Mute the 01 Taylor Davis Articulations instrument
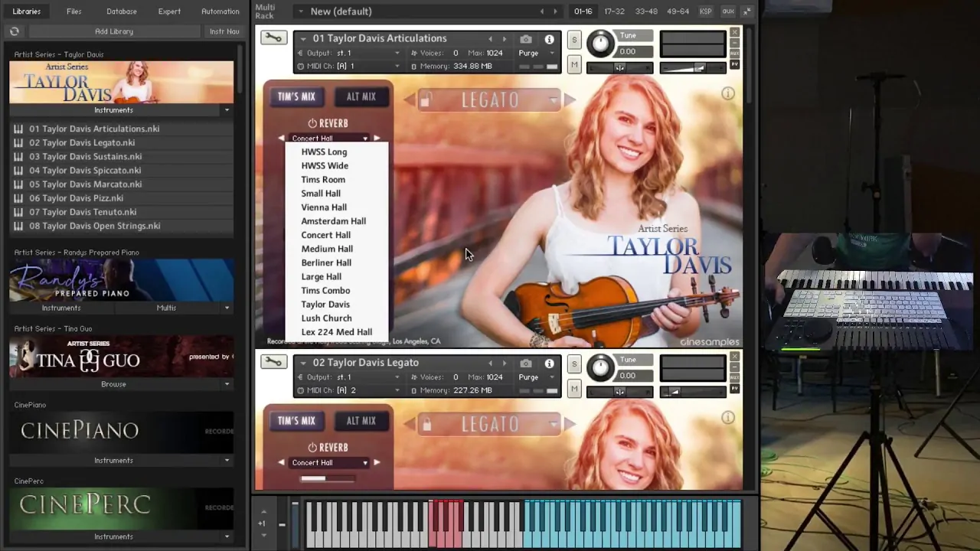 tap(574, 66)
